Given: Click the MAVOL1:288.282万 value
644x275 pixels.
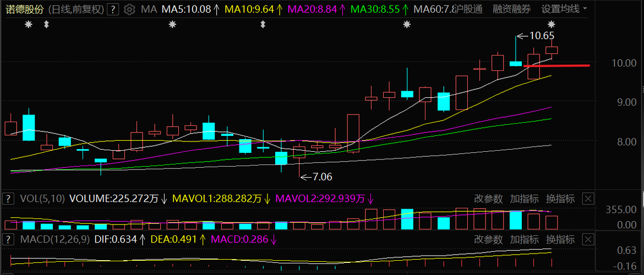Looking at the screenshot, I should click(217, 199).
